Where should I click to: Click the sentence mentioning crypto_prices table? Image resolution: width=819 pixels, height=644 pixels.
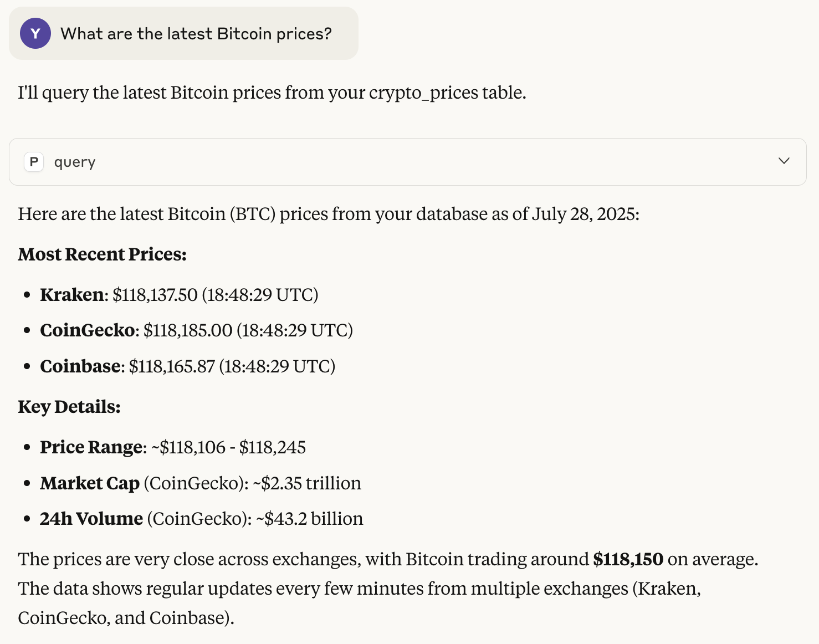point(272,93)
